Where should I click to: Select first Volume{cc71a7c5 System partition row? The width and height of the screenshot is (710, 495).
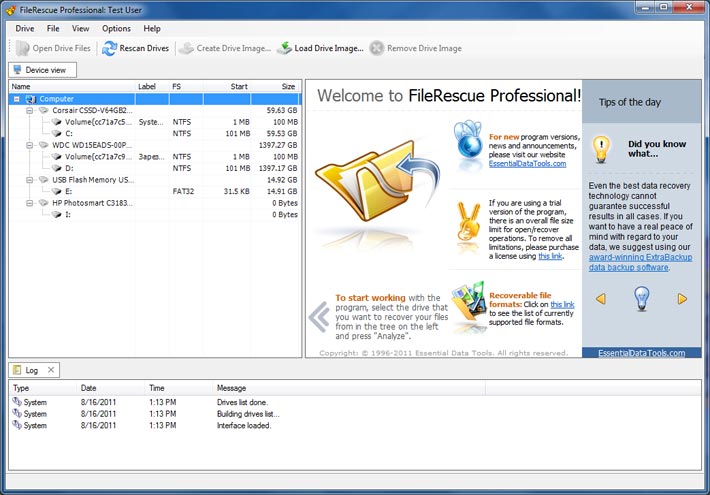tap(155, 122)
